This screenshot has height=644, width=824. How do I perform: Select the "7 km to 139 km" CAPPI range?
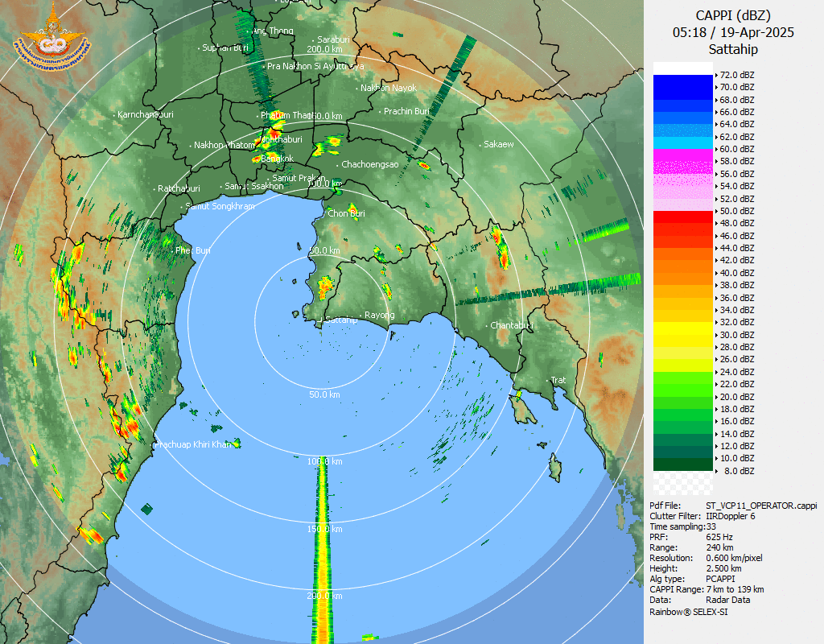(x=735, y=590)
